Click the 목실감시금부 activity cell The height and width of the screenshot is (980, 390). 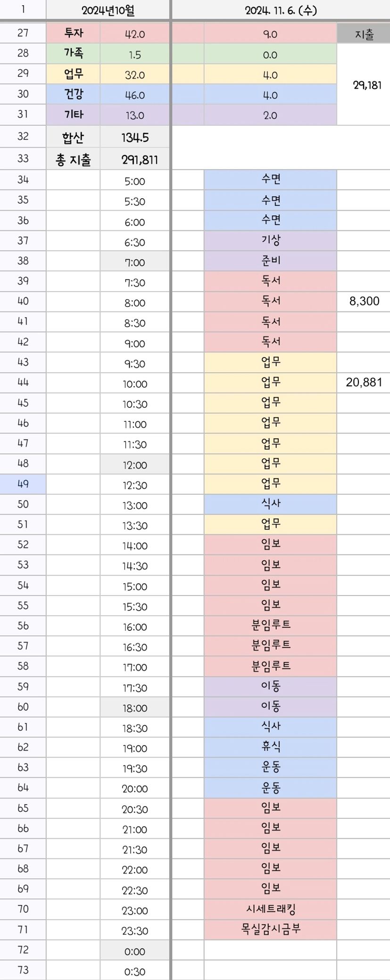pyautogui.click(x=270, y=929)
